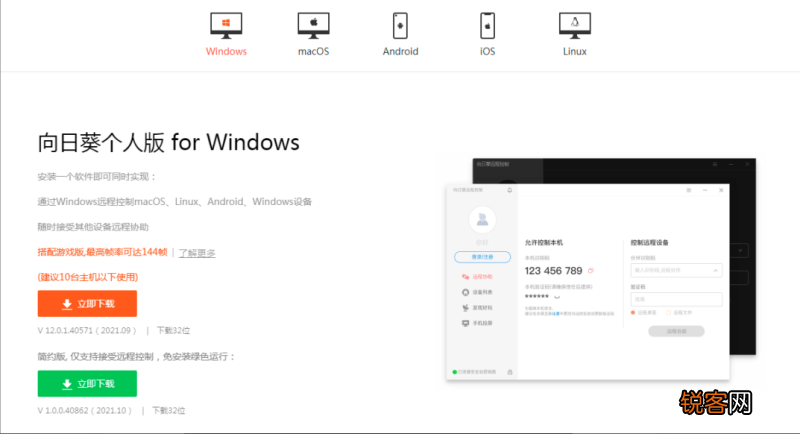Screen dimensions: 800x434
Task: Open 发现好玩 in the preview sidebar
Action: [x=478, y=308]
